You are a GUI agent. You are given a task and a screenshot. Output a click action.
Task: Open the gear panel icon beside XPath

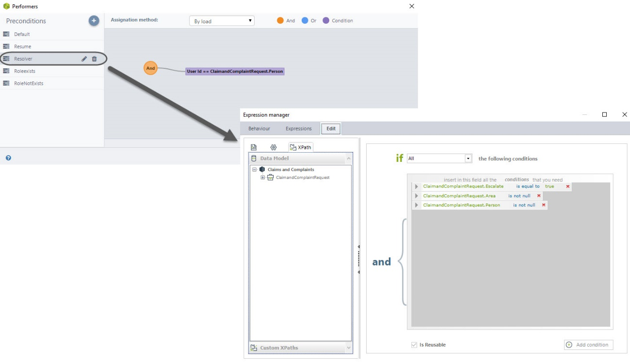[x=274, y=147]
